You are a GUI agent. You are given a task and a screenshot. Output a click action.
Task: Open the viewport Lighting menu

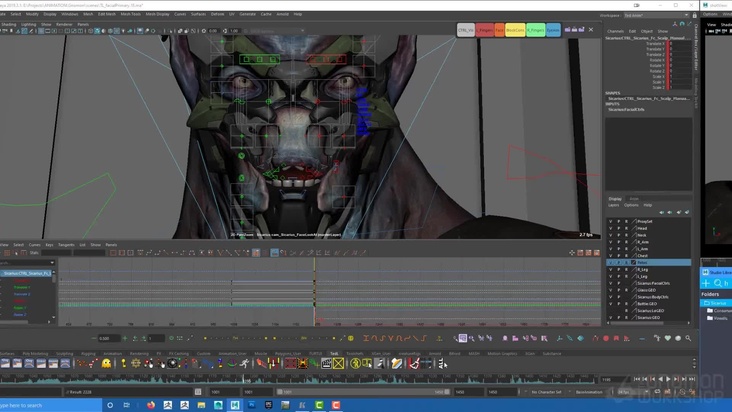coord(28,24)
